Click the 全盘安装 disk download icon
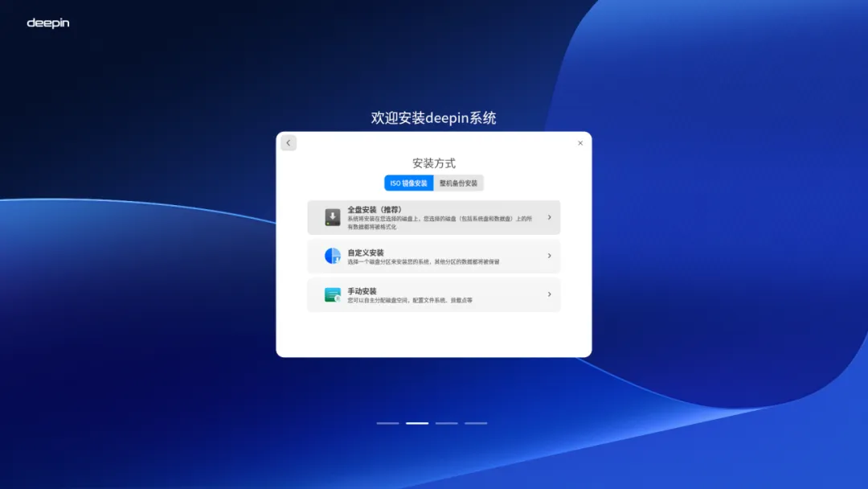Image resolution: width=868 pixels, height=489 pixels. point(332,217)
